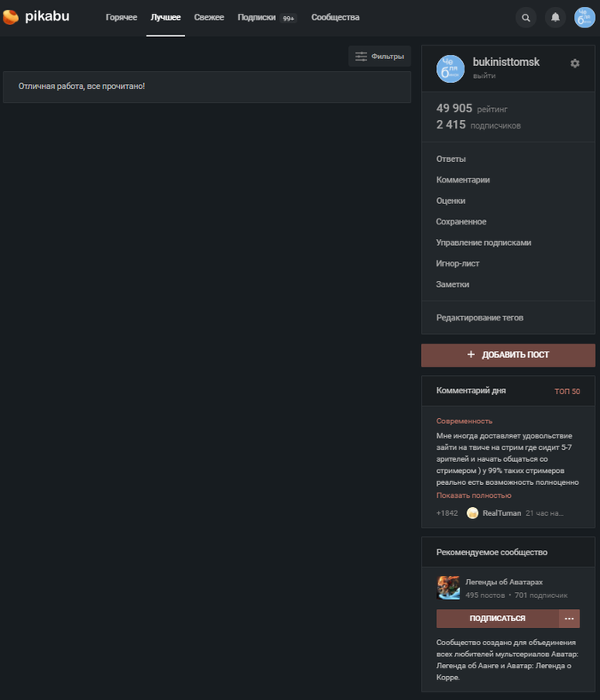The image size is (600, 700).
Task: Open the ТОП 50 comments link
Action: tap(567, 392)
